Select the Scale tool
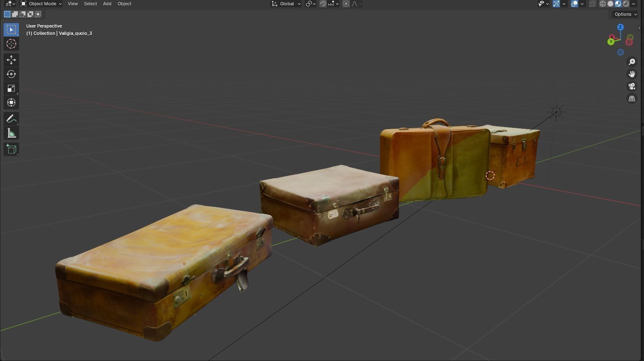 11,88
